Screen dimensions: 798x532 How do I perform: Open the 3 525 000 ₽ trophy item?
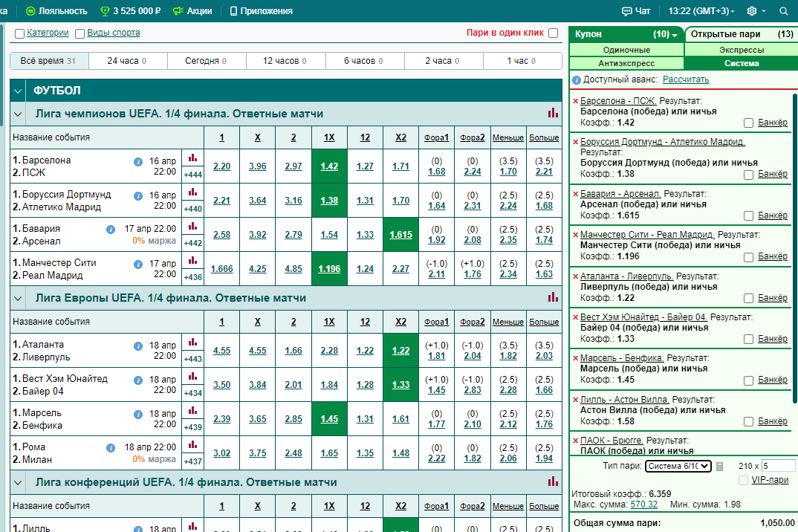[131, 10]
